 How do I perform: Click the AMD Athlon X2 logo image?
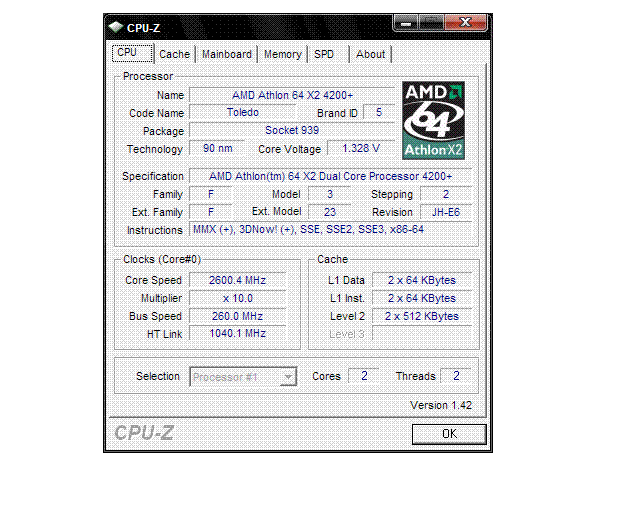pyautogui.click(x=433, y=120)
